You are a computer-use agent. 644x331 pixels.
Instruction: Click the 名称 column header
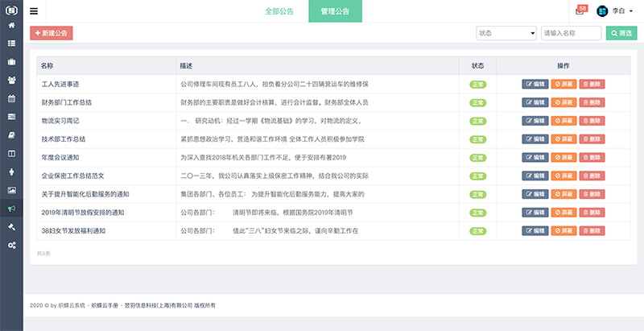pos(106,66)
